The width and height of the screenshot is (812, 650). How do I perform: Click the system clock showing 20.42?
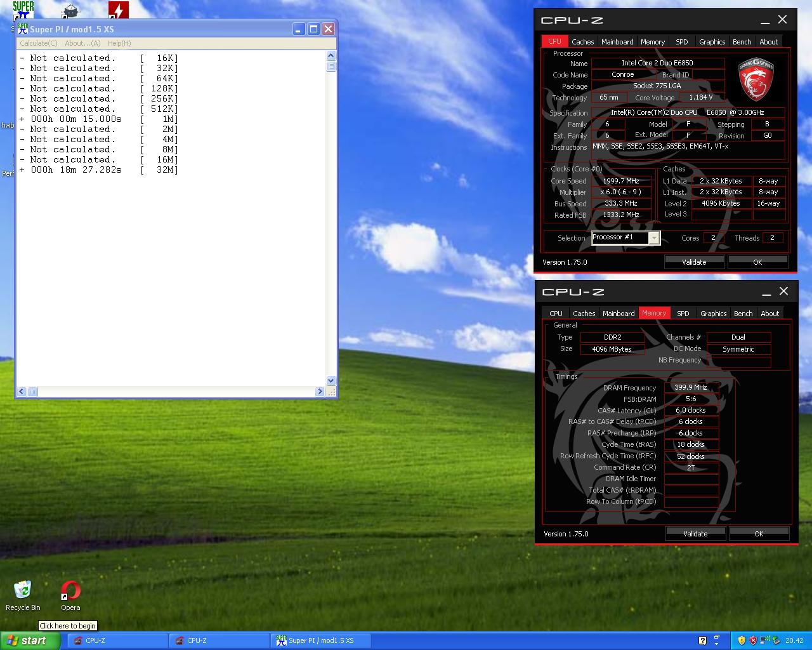tap(794, 640)
